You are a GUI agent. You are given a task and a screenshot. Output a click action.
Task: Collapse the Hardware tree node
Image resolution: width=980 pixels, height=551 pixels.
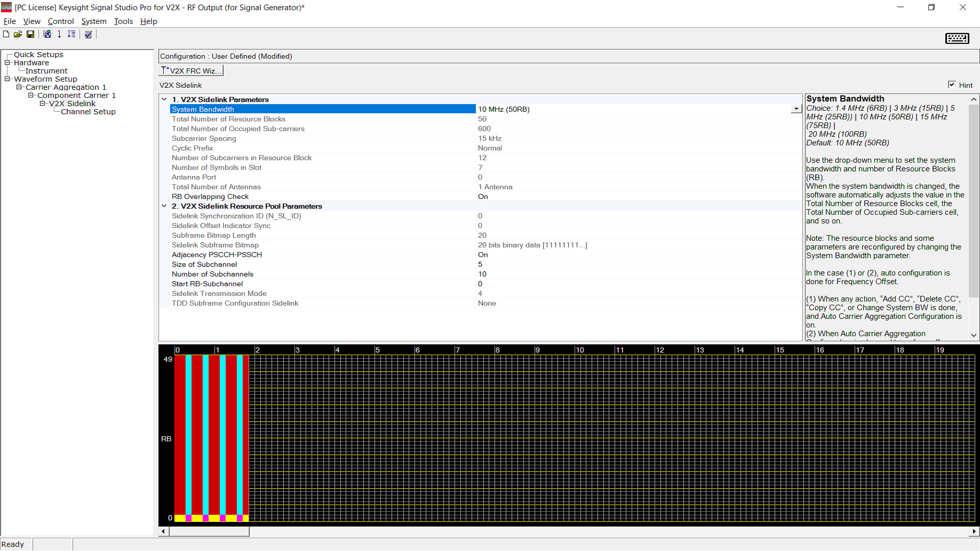point(8,63)
